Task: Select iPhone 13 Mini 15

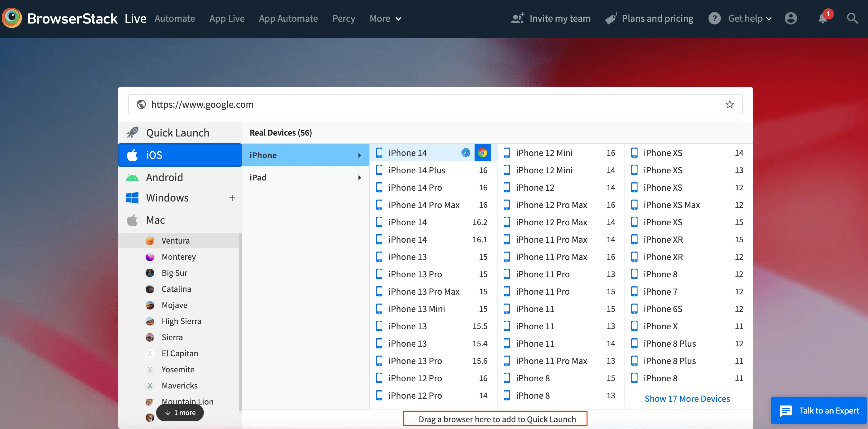Action: pyautogui.click(x=433, y=309)
